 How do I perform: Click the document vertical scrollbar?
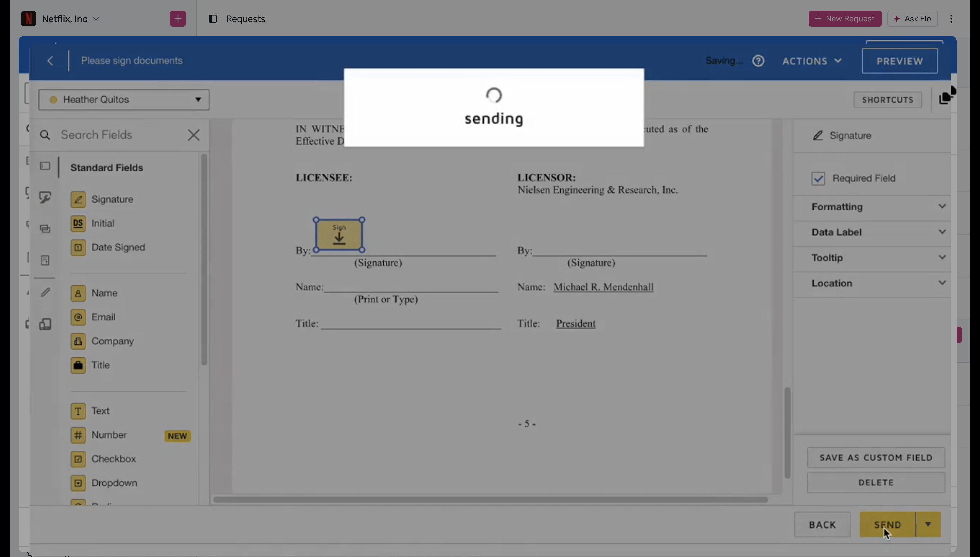click(x=787, y=433)
